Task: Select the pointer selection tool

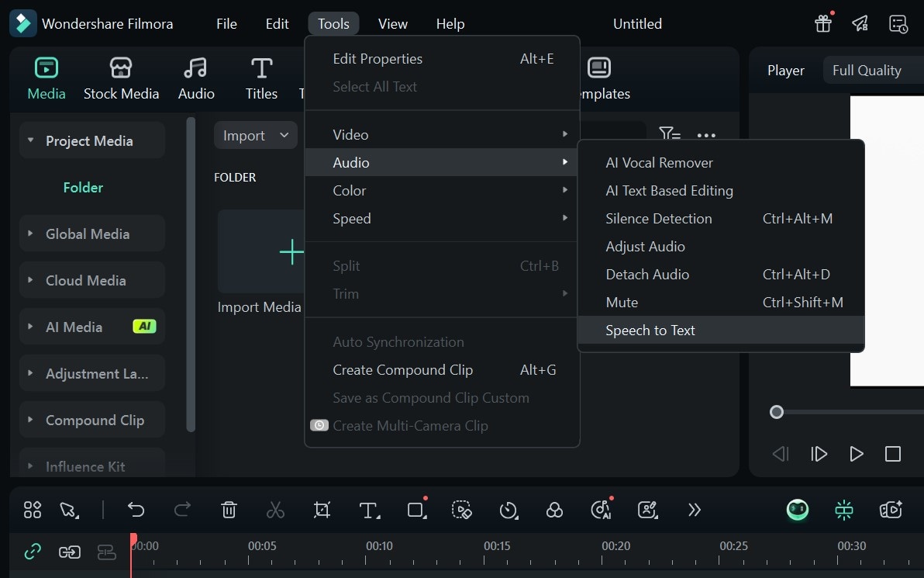Action: [x=69, y=510]
